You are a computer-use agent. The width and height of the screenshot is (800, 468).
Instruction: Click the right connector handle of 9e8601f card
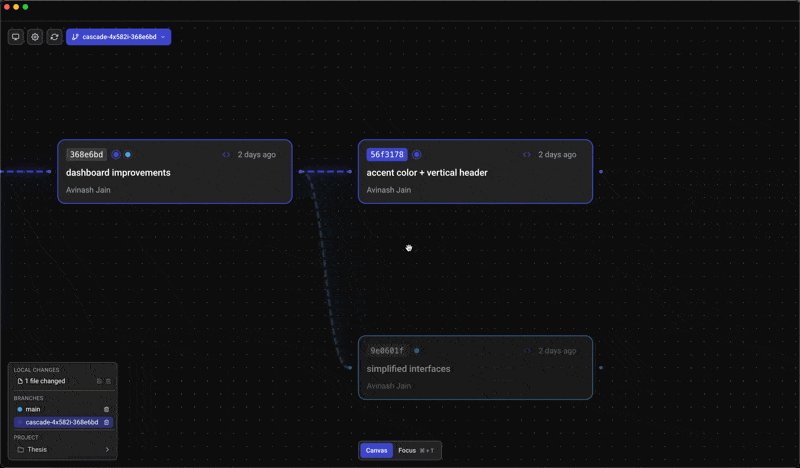(601, 367)
